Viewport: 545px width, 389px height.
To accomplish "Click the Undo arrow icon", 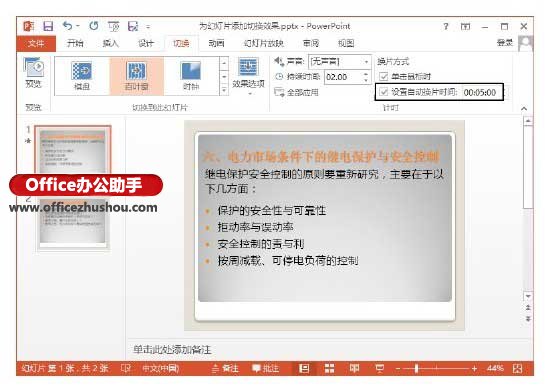I will pyautogui.click(x=67, y=26).
